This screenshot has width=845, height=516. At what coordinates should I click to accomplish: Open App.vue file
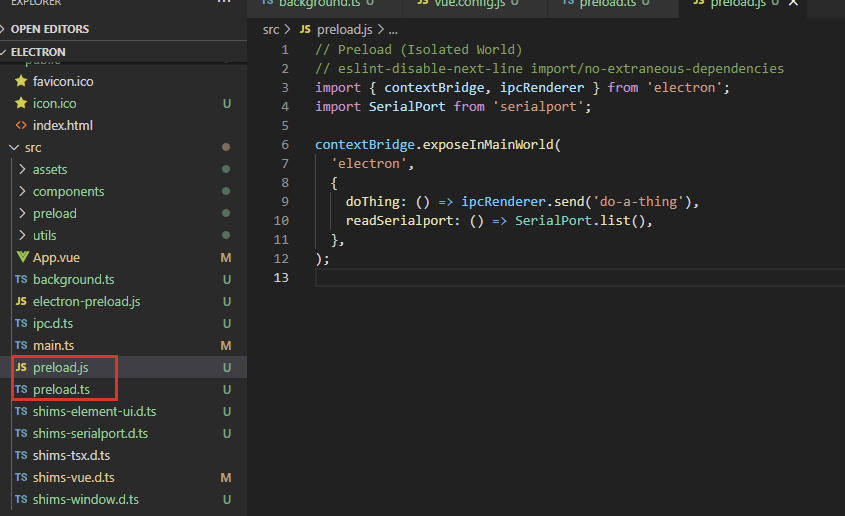point(123,258)
